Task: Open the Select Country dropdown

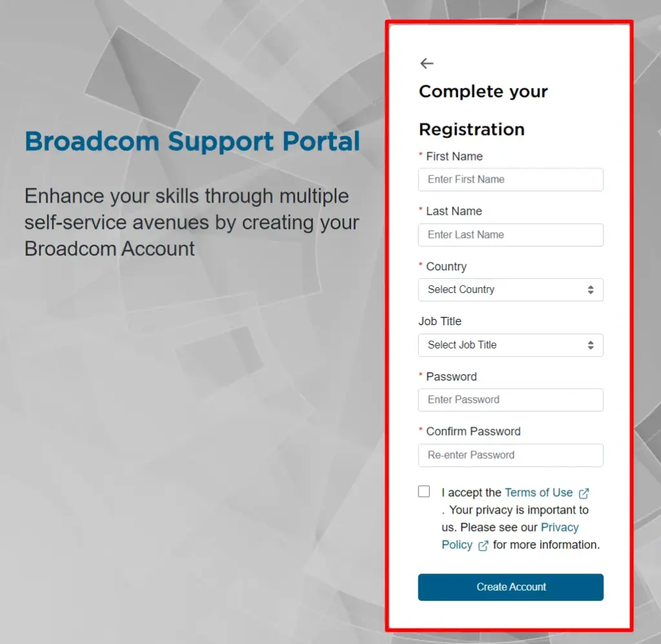Action: (x=511, y=290)
